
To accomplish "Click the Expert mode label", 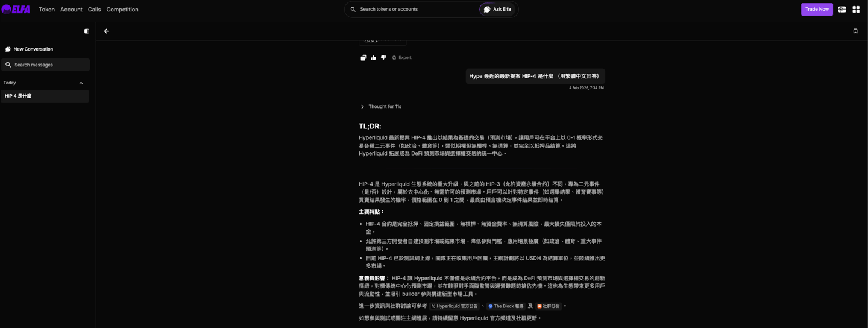I will (401, 58).
